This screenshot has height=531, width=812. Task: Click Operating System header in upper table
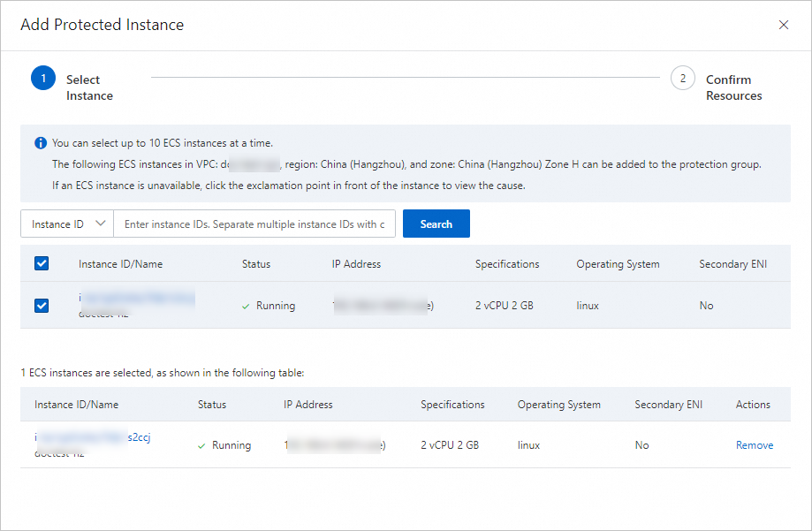(x=618, y=264)
